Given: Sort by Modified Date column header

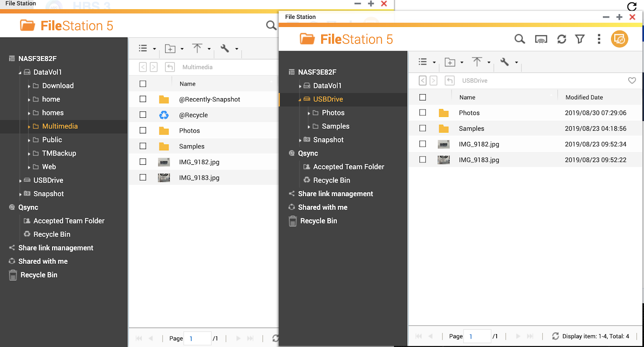Looking at the screenshot, I should tap(584, 97).
